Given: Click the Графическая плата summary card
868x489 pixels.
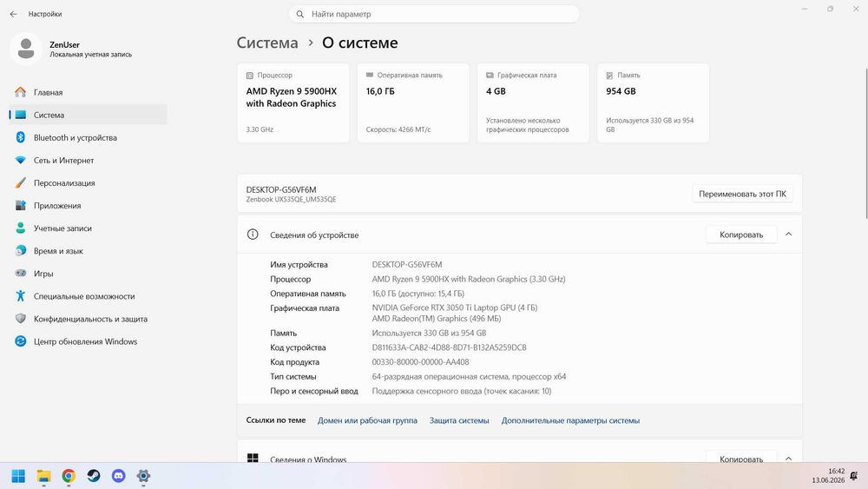Looking at the screenshot, I should point(533,103).
